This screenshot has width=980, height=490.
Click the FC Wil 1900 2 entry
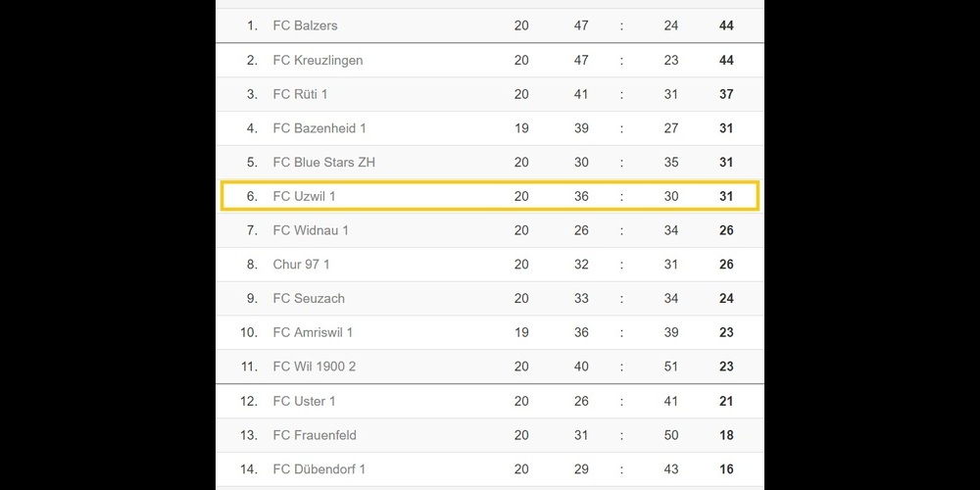314,367
